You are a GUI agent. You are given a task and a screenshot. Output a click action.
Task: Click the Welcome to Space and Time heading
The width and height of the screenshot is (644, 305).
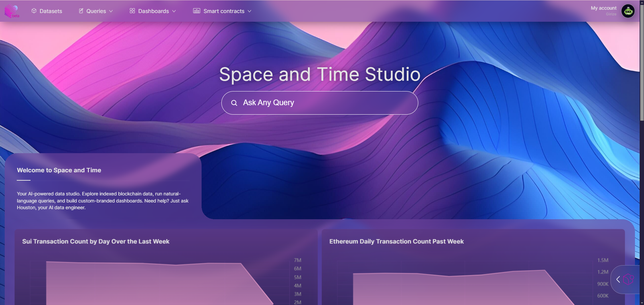tap(59, 170)
